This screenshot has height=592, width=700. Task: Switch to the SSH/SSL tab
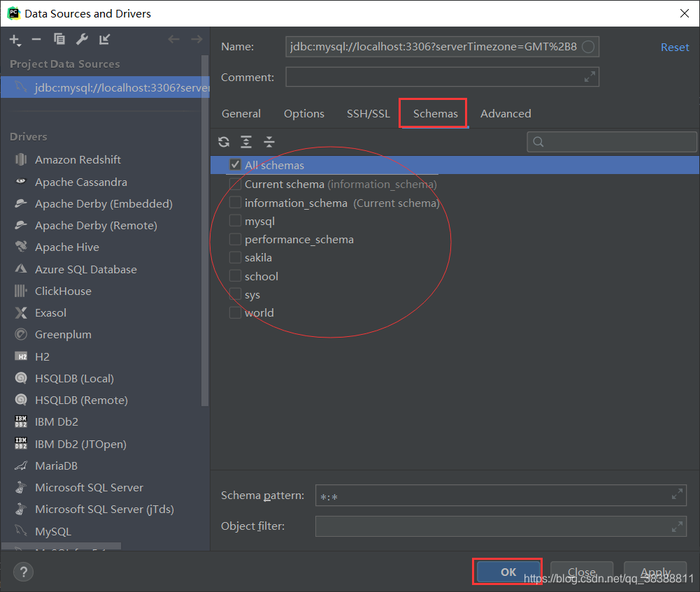[369, 114]
